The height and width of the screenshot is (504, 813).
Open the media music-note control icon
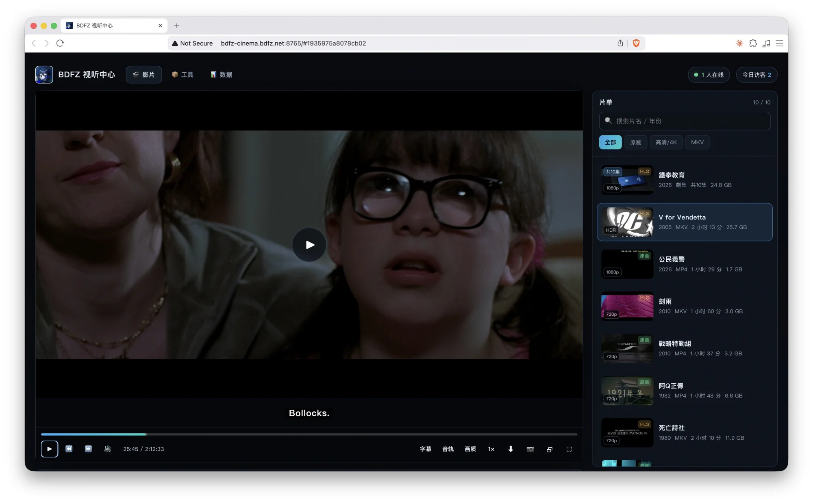[766, 43]
